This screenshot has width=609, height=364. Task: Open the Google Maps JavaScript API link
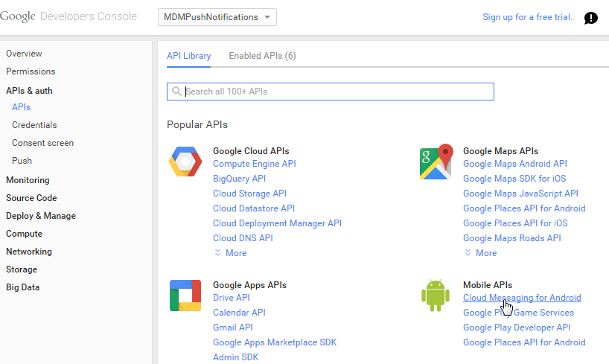point(520,194)
